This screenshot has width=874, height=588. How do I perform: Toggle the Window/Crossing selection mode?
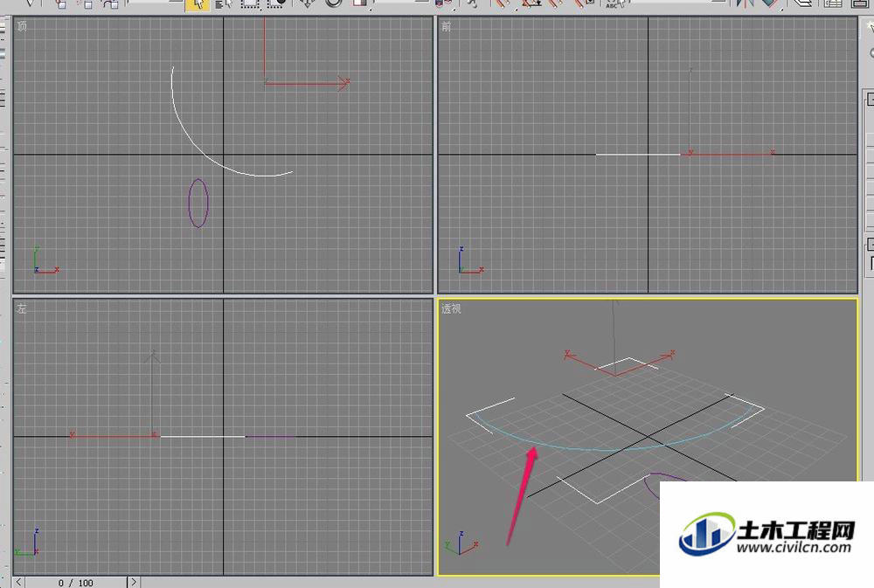pyautogui.click(x=276, y=4)
